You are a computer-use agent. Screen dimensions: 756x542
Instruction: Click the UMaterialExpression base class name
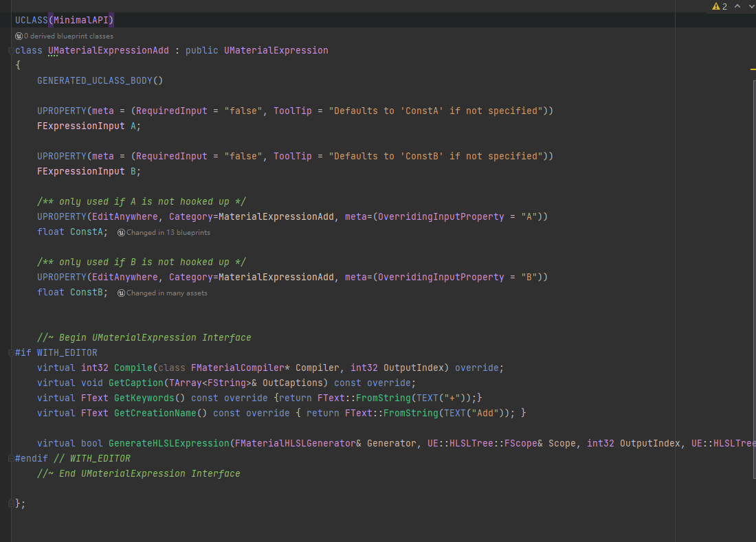(276, 50)
